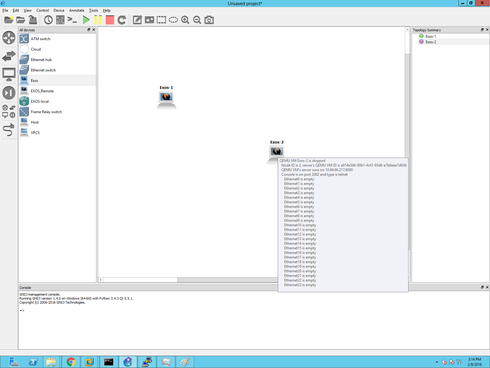The image size is (490, 368).
Task: Activate the Add a link cable tool
Action: tap(9, 130)
